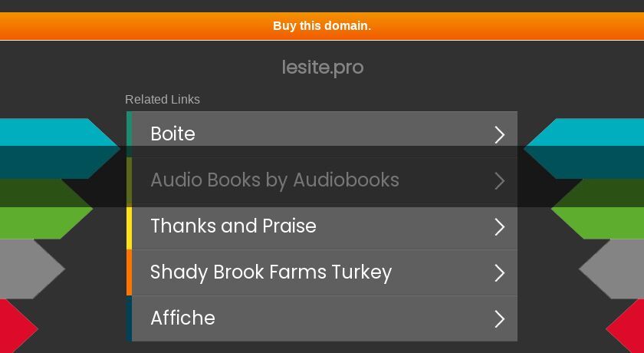The width and height of the screenshot is (644, 353).
Task: Click the Related Links heading
Action: click(x=163, y=100)
